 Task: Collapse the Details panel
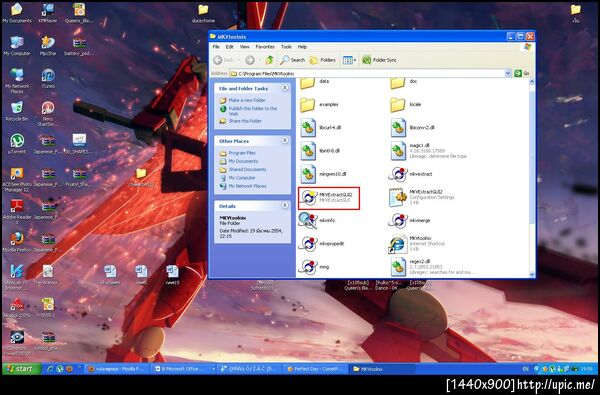pyautogui.click(x=285, y=206)
